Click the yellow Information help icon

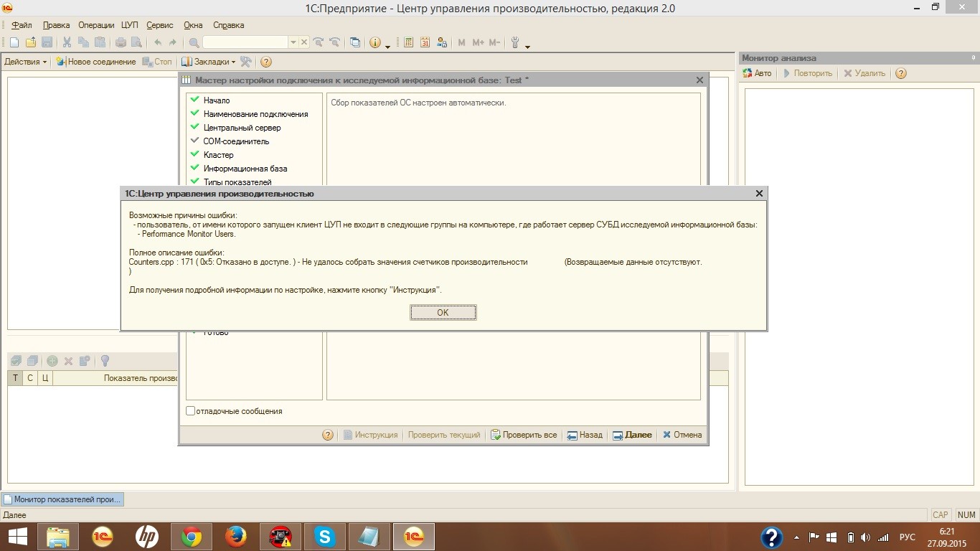pos(375,42)
